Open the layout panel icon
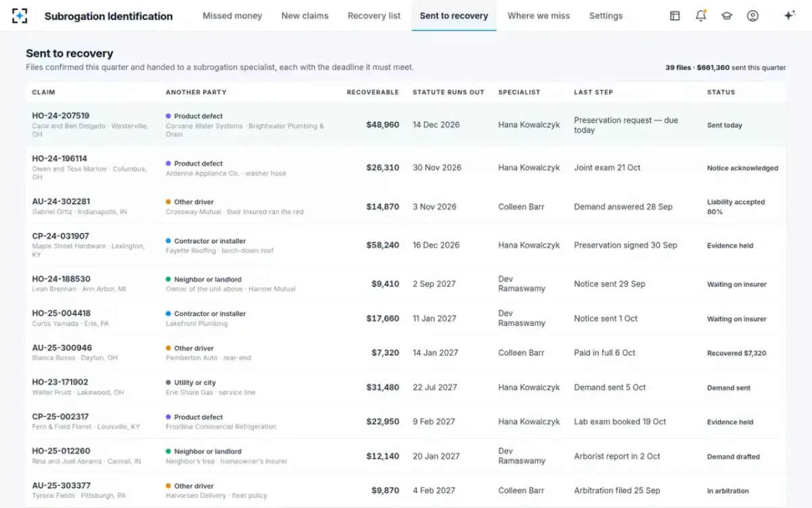812x508 pixels. click(x=675, y=16)
